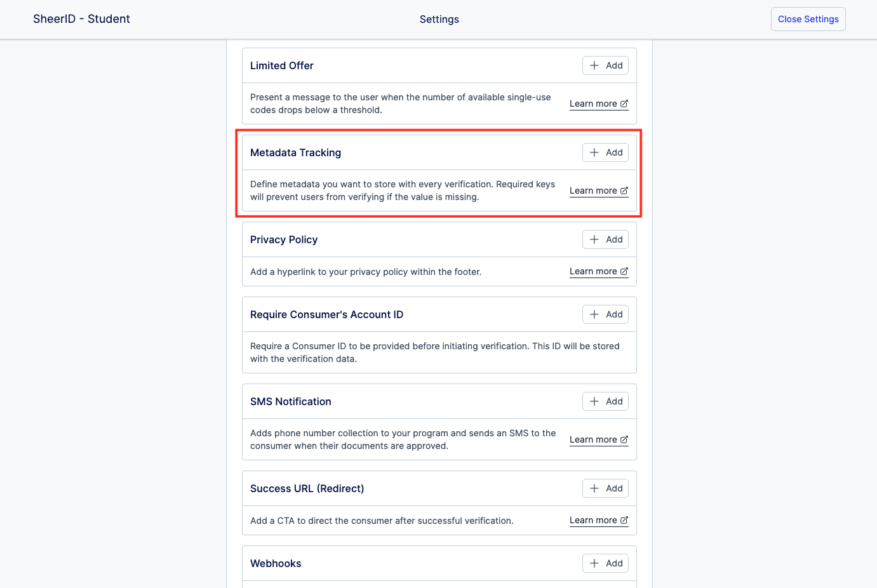Click external link icon in Metadata Tracking
The height and width of the screenshot is (588, 877).
624,190
